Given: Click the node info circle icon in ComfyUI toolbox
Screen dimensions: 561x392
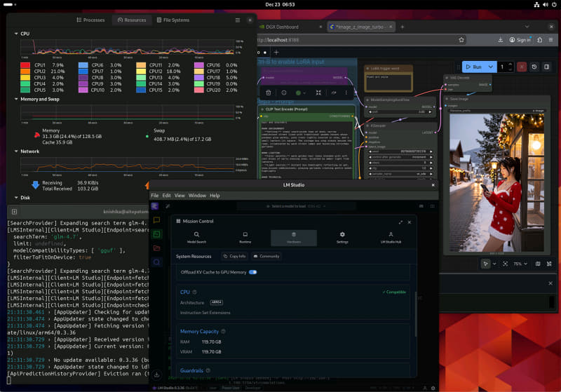Looking at the screenshot, I should [284, 93].
